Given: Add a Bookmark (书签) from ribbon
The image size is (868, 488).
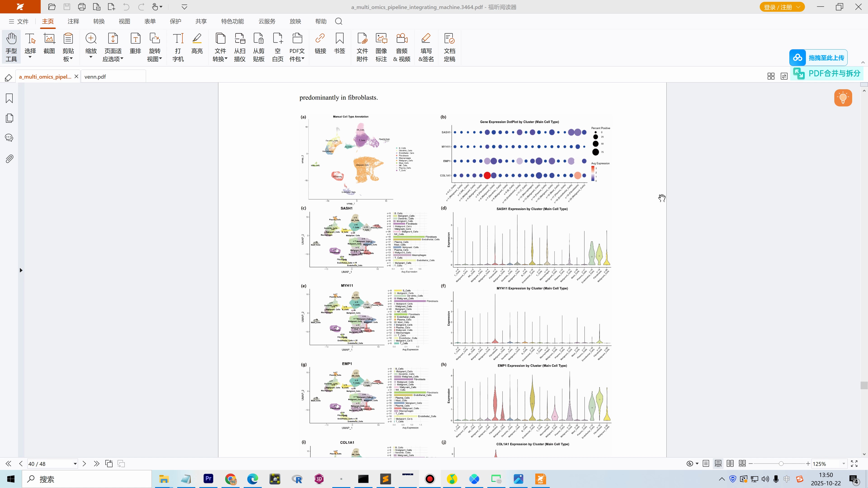Looking at the screenshot, I should coord(339,43).
